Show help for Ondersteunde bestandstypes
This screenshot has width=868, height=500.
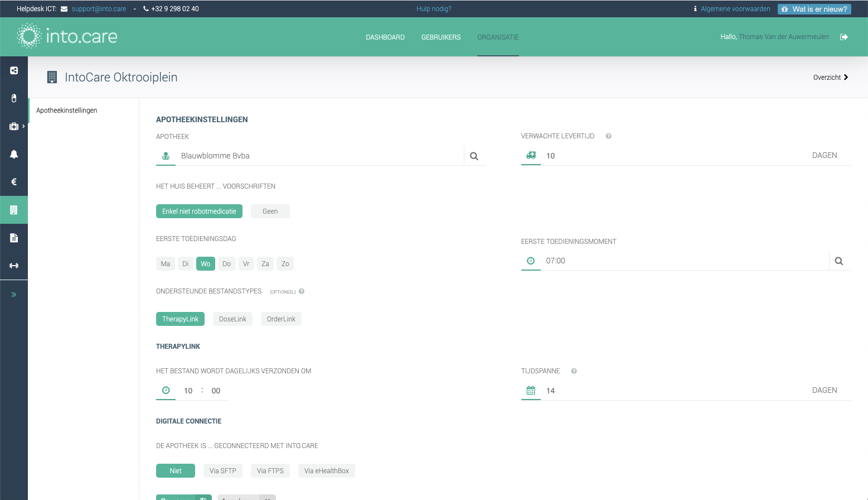point(302,291)
